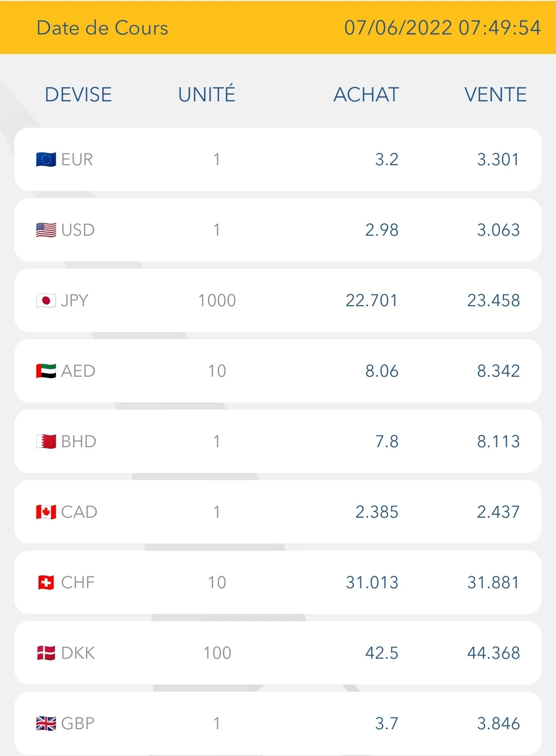
Task: Click EUR selling rate 3.301
Action: (x=498, y=160)
